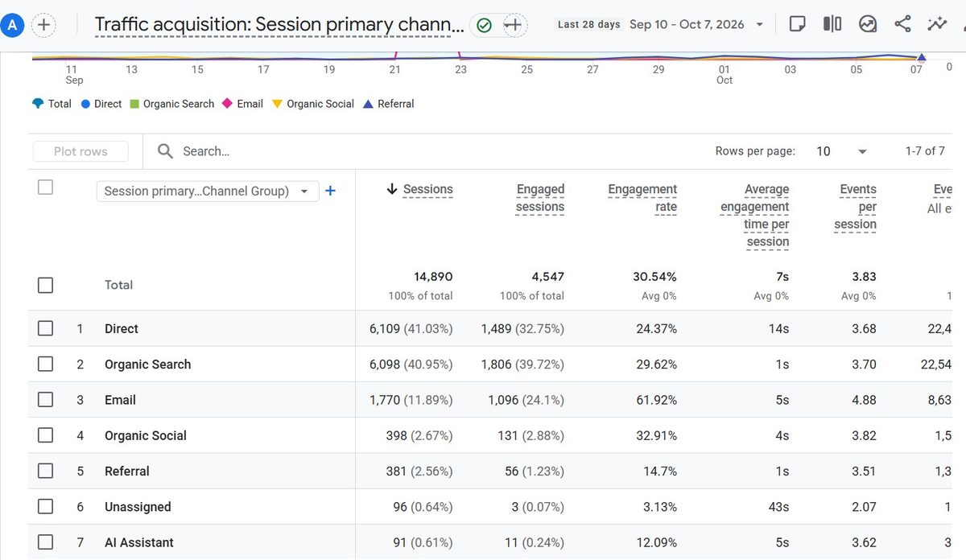Check the Referral row checkbox
The width and height of the screenshot is (966, 560).
(x=46, y=471)
